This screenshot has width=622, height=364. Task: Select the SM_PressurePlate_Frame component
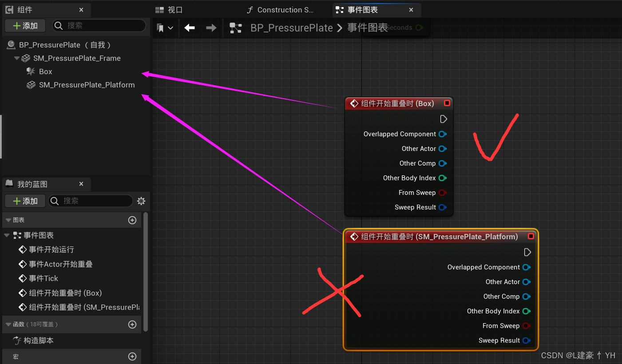click(x=77, y=58)
